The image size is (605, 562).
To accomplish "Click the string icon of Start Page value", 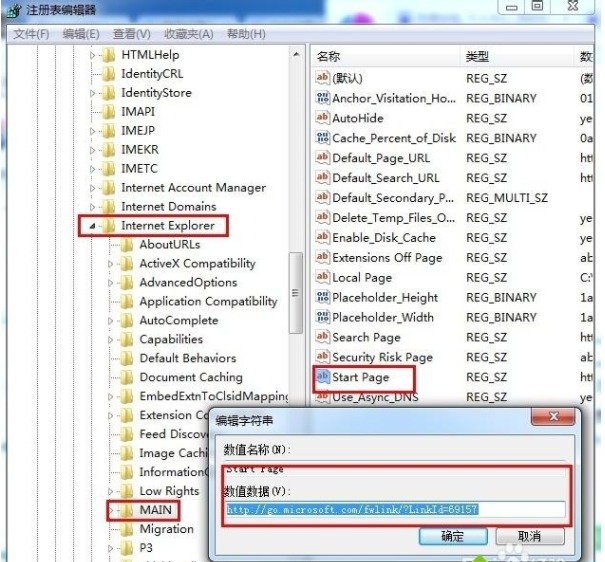I will click(x=322, y=377).
